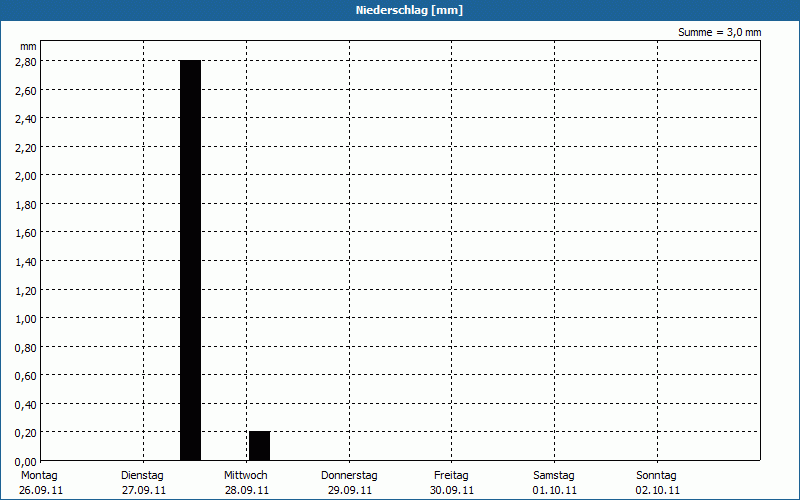Click the 0,60 y-axis value
The height and width of the screenshot is (500, 800).
coord(26,377)
